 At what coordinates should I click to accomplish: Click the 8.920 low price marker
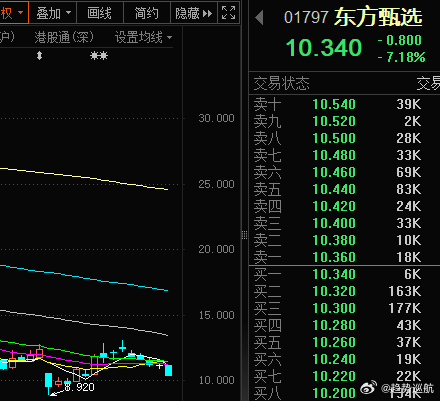coord(79,387)
